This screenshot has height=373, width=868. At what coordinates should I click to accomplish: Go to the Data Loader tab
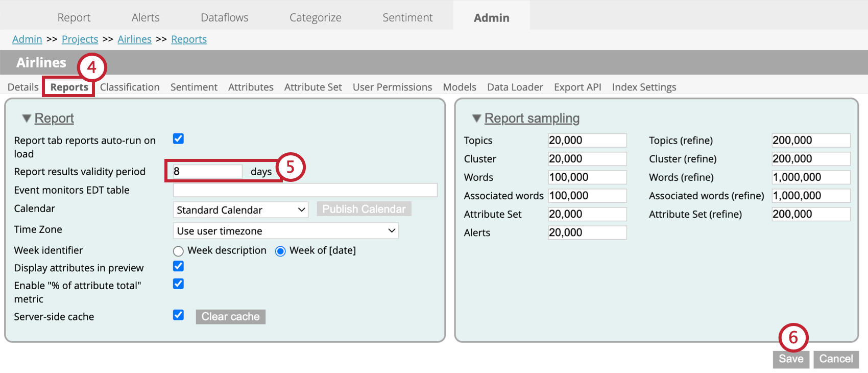[x=515, y=87]
